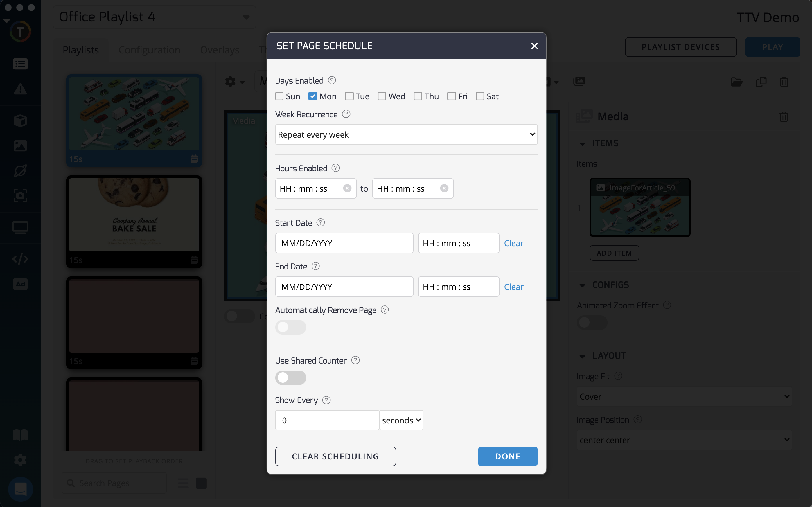Click the Days Enabled help icon
The image size is (812, 507).
point(332,80)
